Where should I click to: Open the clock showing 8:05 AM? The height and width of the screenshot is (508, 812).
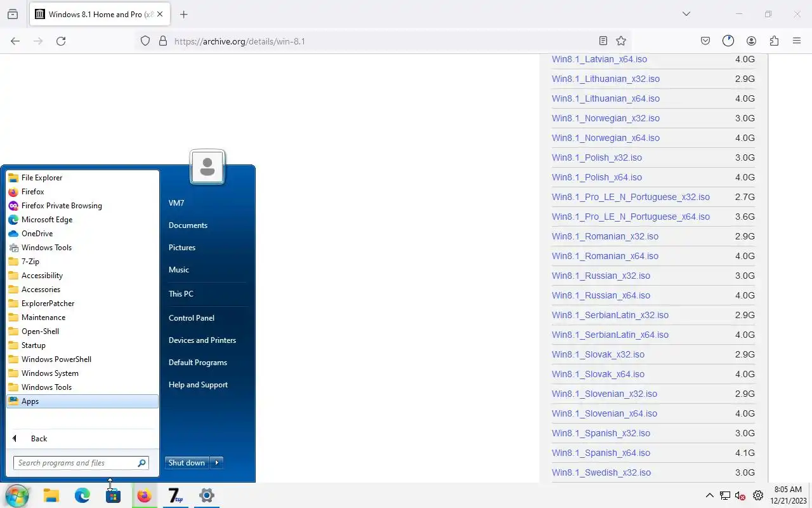coord(789,495)
